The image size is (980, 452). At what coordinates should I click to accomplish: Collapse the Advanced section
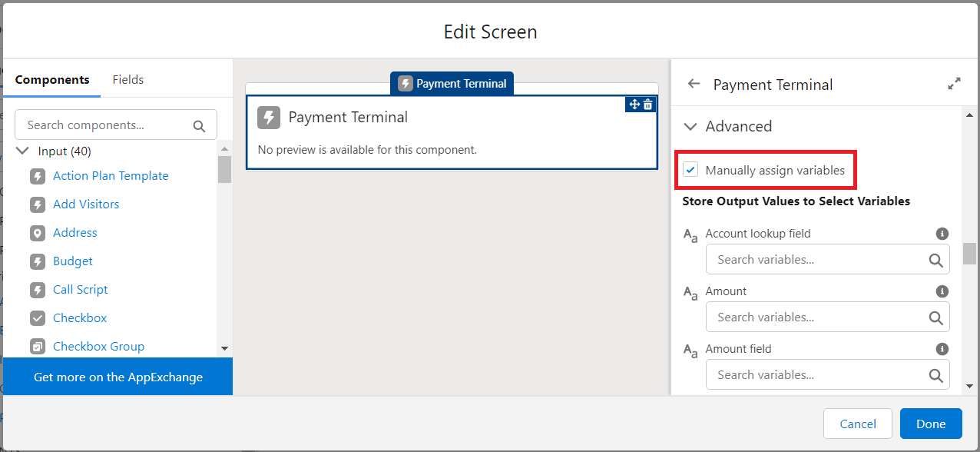coord(691,127)
